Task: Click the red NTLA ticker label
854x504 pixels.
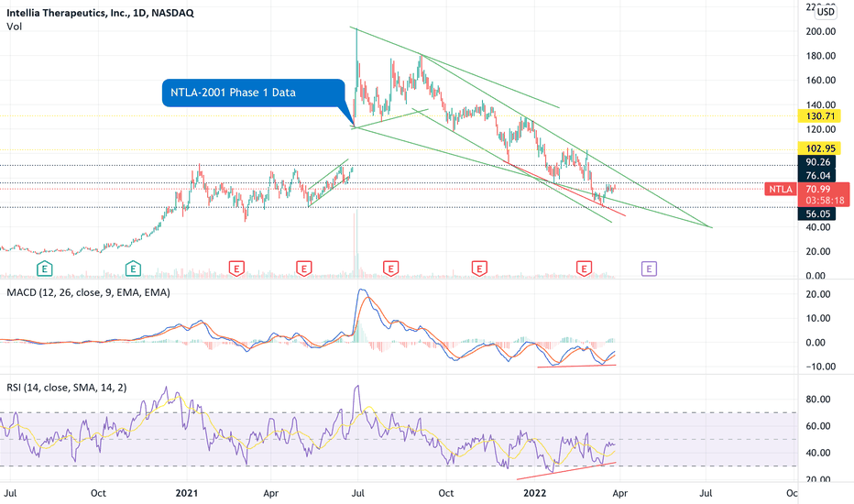Action: [x=780, y=189]
